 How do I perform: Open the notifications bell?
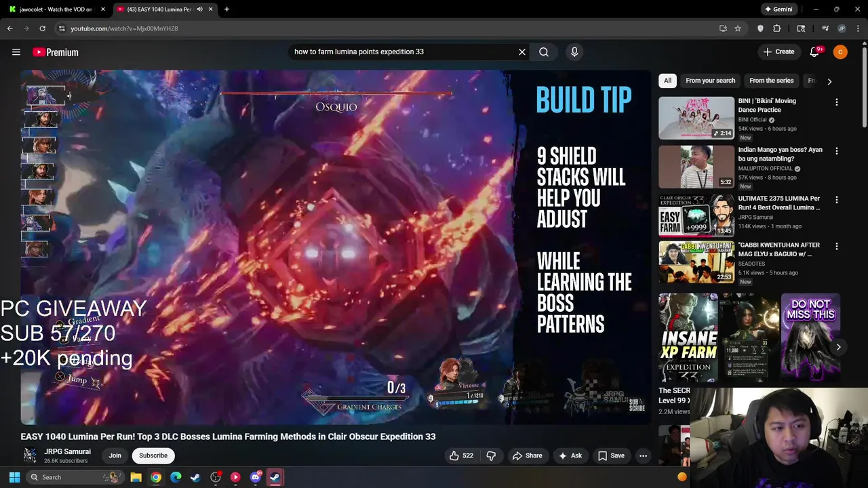815,52
